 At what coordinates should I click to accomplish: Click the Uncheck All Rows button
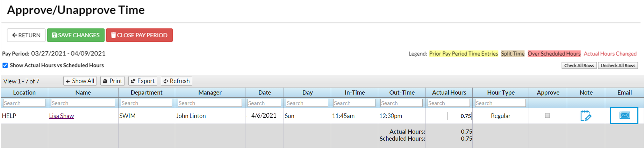pos(618,66)
